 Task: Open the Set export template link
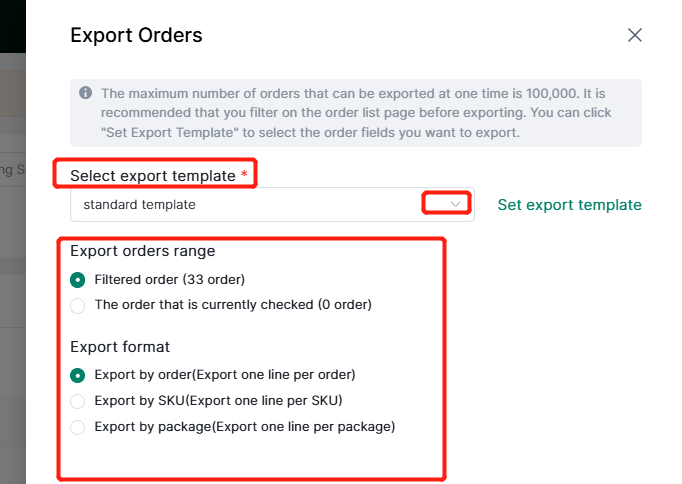[x=569, y=204]
